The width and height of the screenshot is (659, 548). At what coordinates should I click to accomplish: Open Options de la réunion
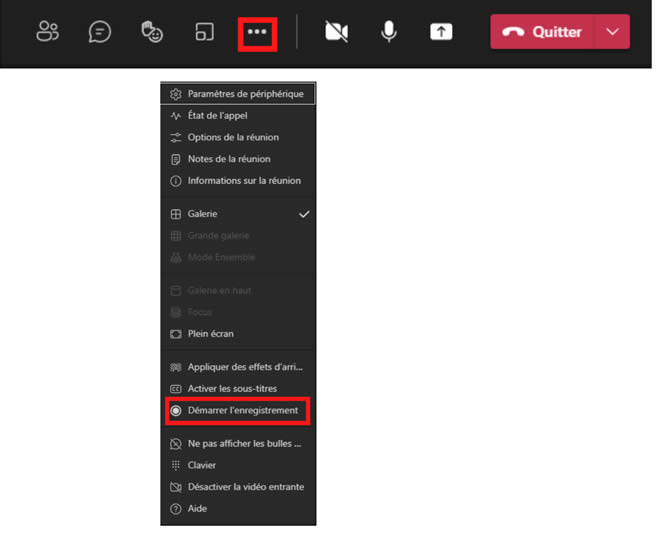pos(238,137)
